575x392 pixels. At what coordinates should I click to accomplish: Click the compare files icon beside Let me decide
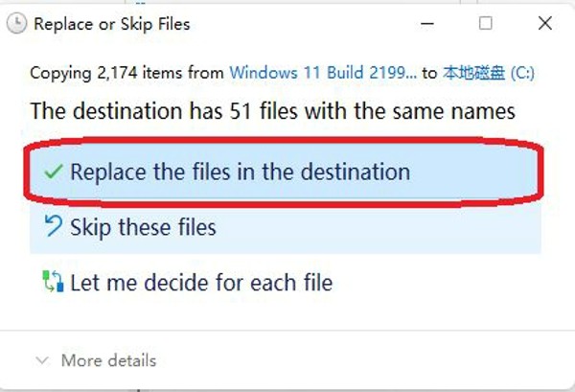[x=55, y=283]
